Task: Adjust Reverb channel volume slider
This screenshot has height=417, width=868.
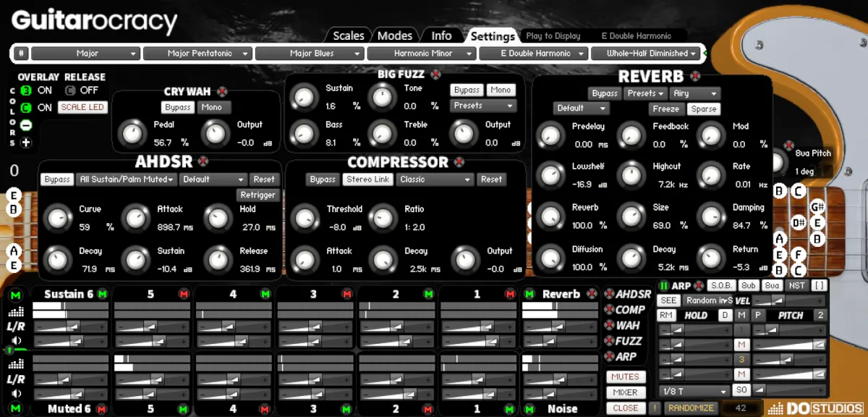Action: click(x=559, y=342)
